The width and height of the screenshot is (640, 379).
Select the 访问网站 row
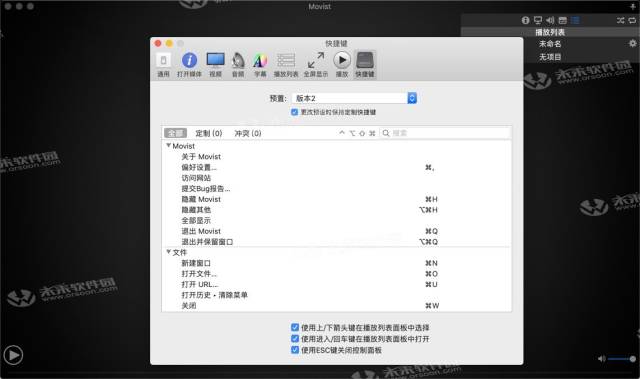336,178
